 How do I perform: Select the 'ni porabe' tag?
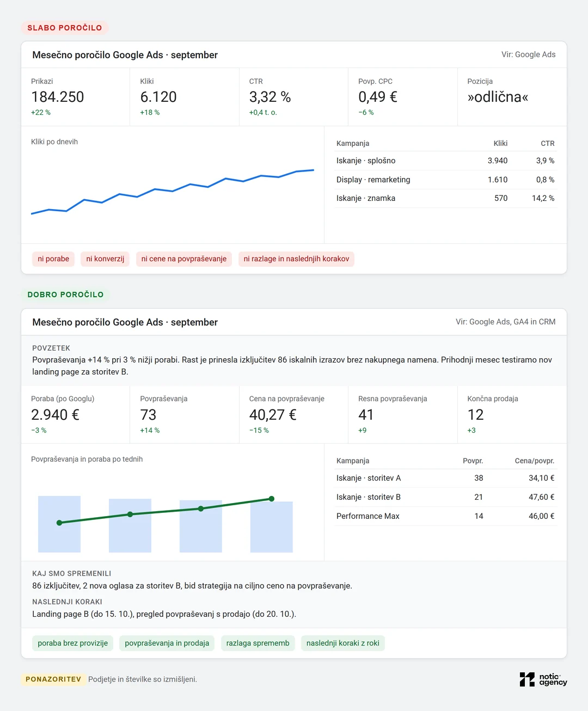coord(53,259)
